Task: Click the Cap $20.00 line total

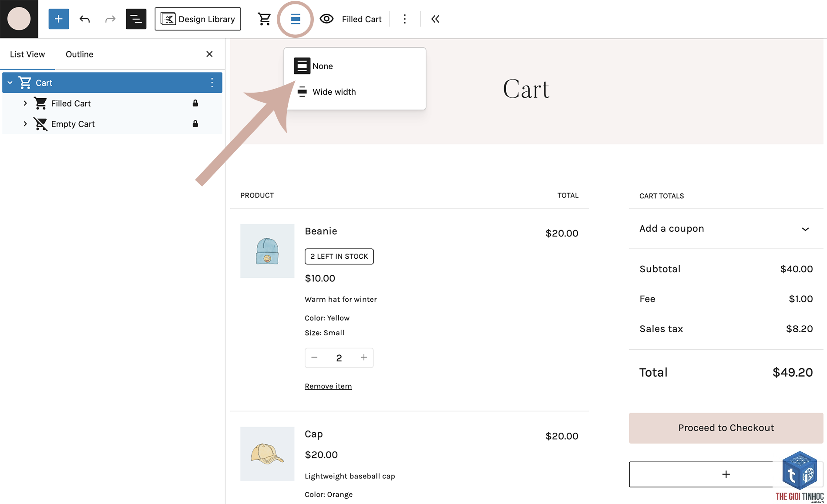Action: 562,436
